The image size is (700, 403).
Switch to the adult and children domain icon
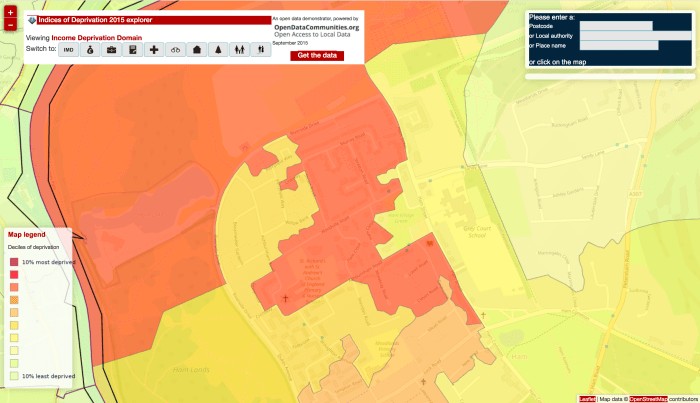[240, 49]
